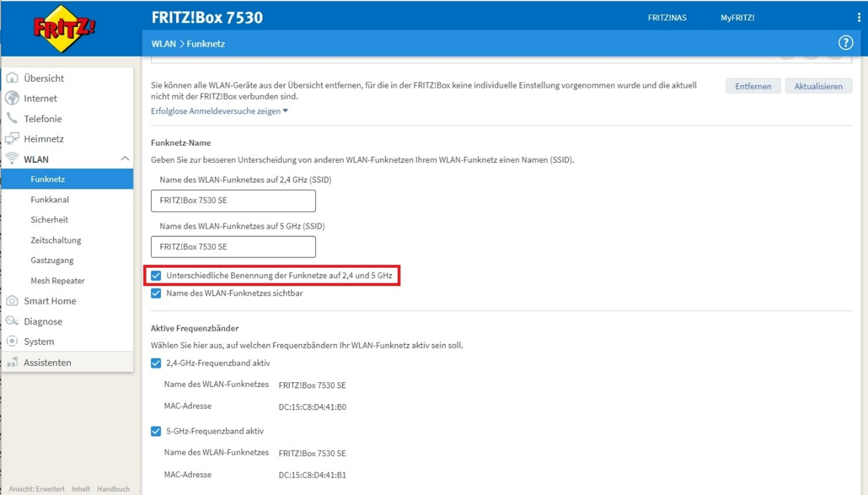Toggle 'Name des WLAN-Funknetzes sichtbar' checkbox

click(x=156, y=293)
